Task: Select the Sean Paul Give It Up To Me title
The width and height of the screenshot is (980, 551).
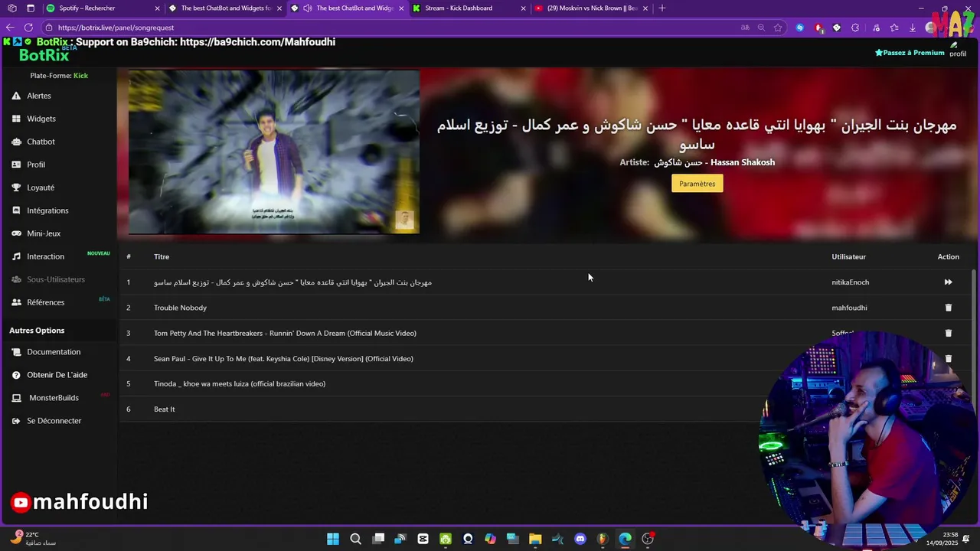Action: pyautogui.click(x=283, y=358)
